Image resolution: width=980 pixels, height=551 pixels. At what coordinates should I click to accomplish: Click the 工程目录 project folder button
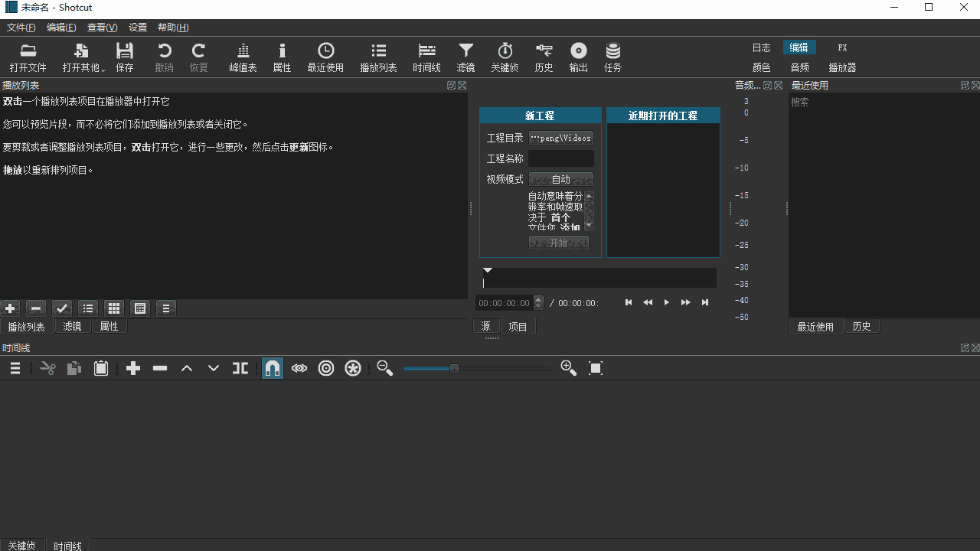click(560, 138)
